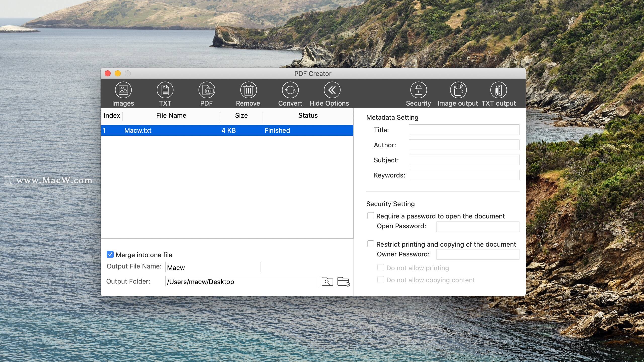Click the Index column header

pos(112,115)
